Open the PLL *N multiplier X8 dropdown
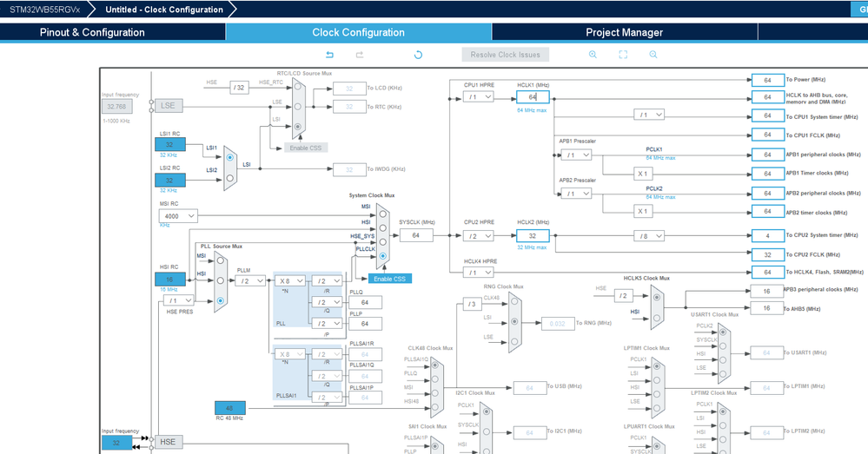This screenshot has width=868, height=454. (290, 281)
